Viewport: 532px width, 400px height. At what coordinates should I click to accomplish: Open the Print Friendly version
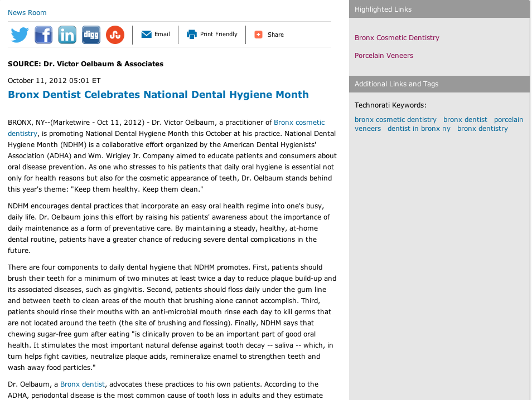point(219,34)
